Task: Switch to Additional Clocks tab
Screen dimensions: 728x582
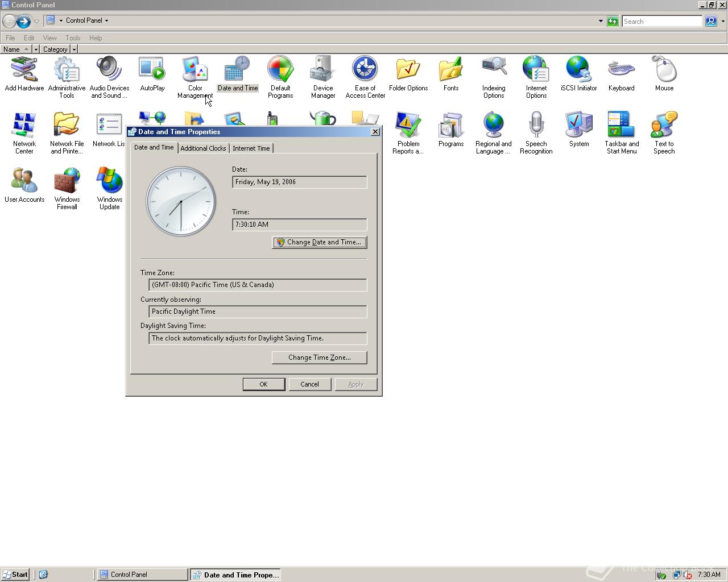Action: coord(203,148)
